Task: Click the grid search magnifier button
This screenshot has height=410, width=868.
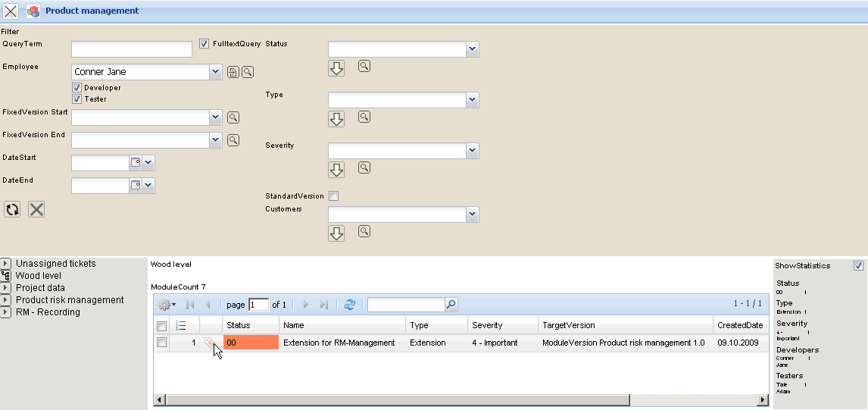Action: 451,305
